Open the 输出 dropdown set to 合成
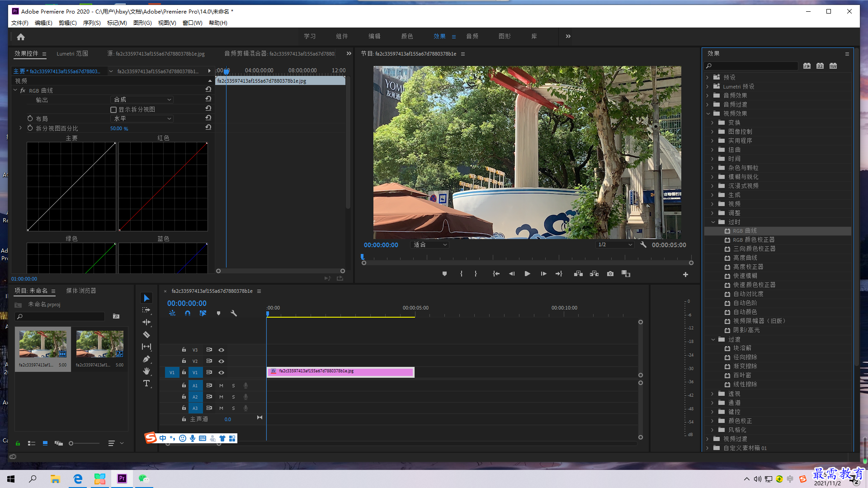 [142, 100]
